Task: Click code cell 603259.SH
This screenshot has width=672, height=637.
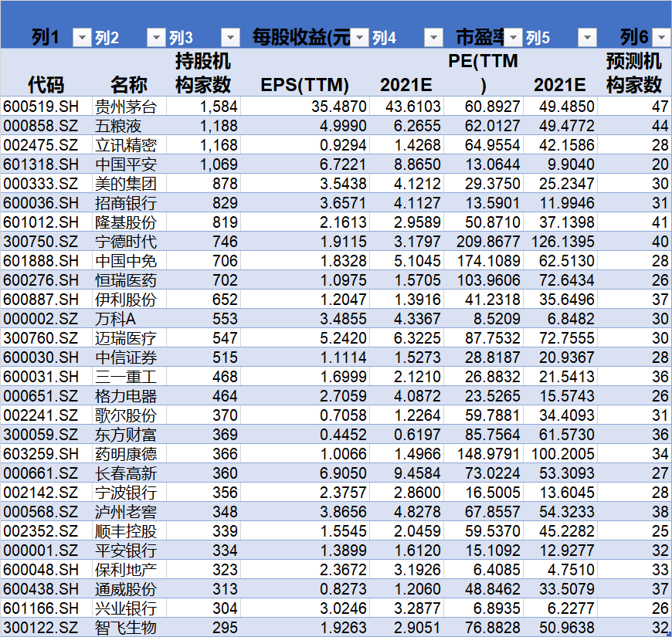Action: [x=46, y=454]
